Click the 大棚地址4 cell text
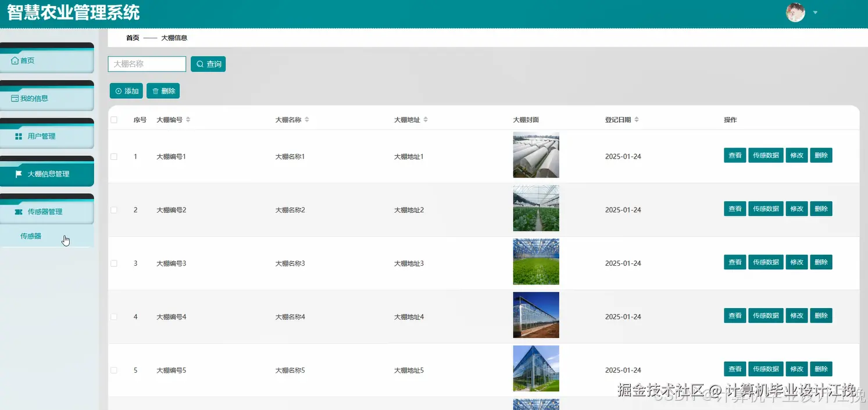The height and width of the screenshot is (410, 868). click(x=409, y=317)
